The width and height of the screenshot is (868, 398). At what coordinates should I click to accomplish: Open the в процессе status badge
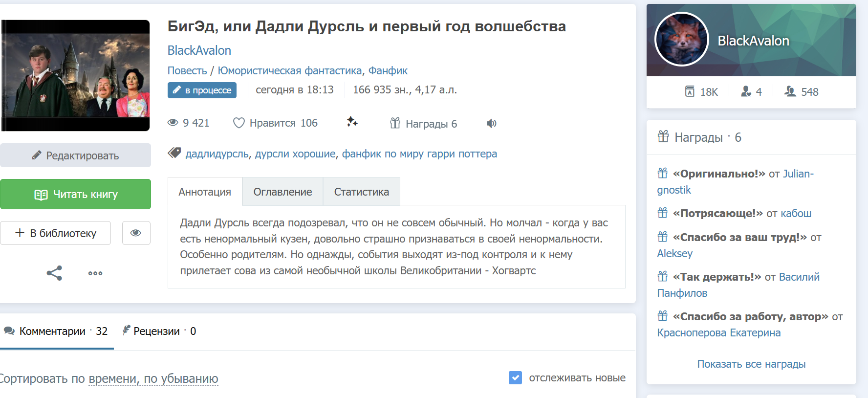click(202, 90)
